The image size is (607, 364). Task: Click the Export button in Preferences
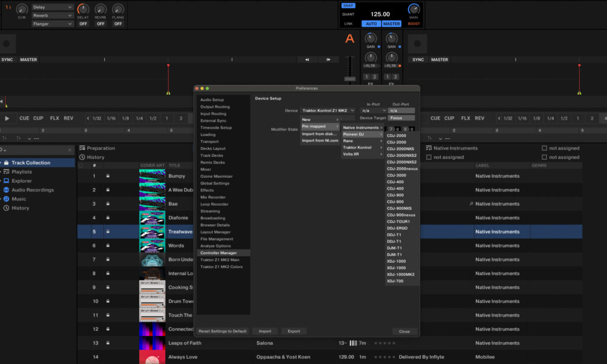[294, 331]
